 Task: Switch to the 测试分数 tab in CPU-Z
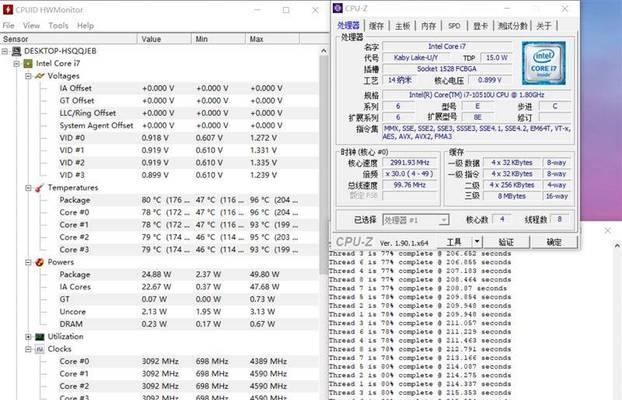[513, 26]
